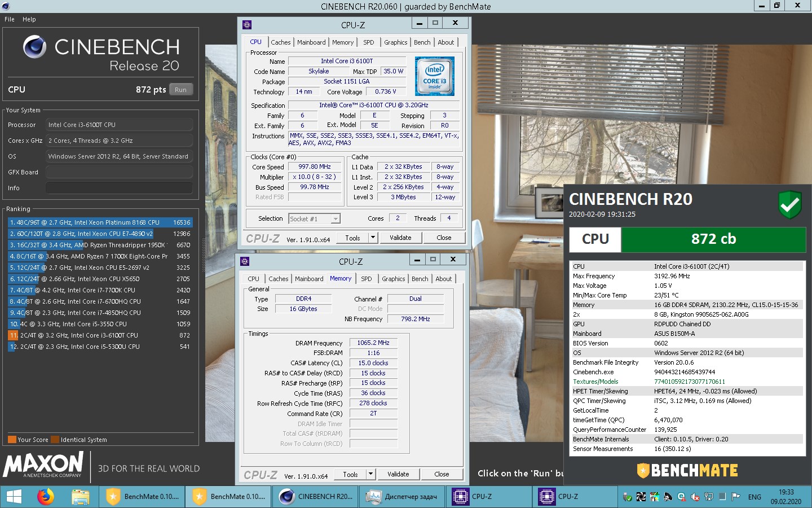
Task: Switch to the second BenchMate taskbar entry
Action: (x=229, y=497)
